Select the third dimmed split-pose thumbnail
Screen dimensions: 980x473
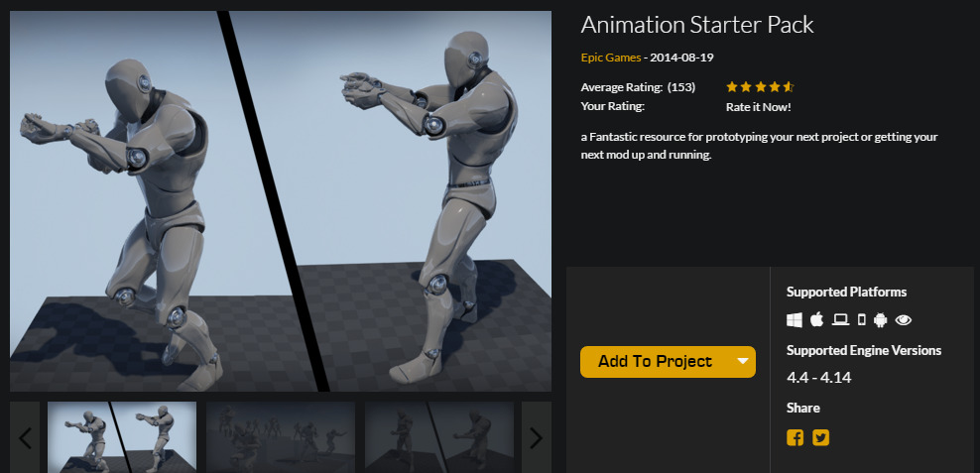tap(439, 436)
